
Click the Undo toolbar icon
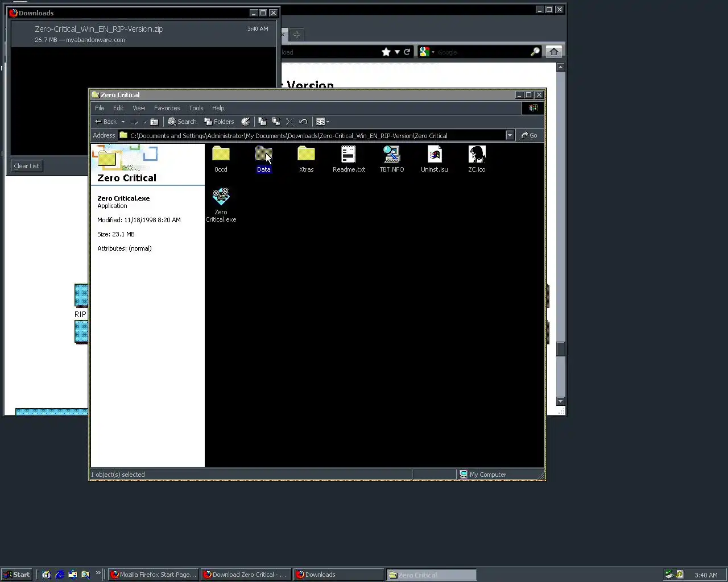coord(303,122)
